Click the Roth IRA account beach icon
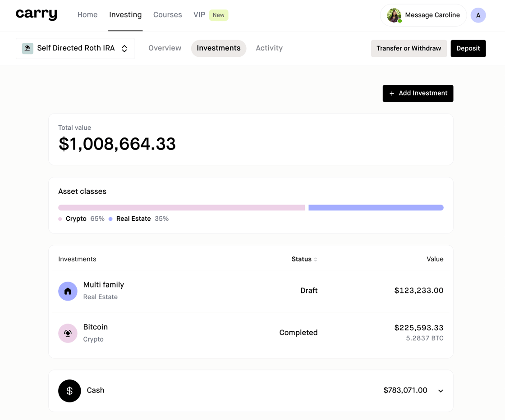Screen dimensions: 505x420 28,48
